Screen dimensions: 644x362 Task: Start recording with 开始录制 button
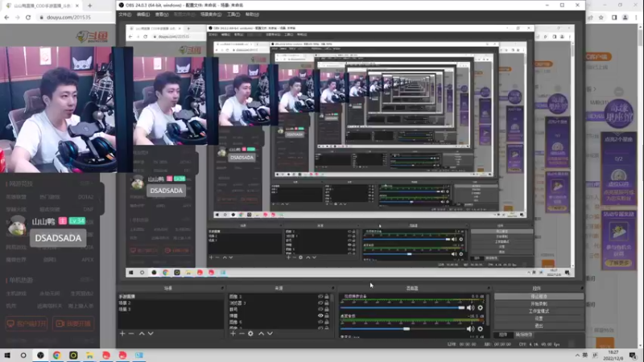tap(539, 304)
